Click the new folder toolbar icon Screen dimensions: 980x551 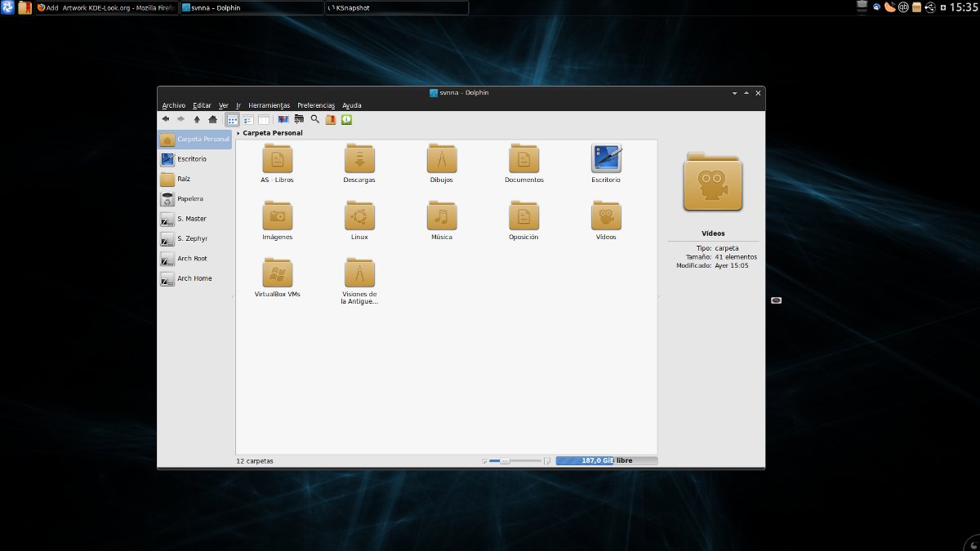(x=299, y=119)
